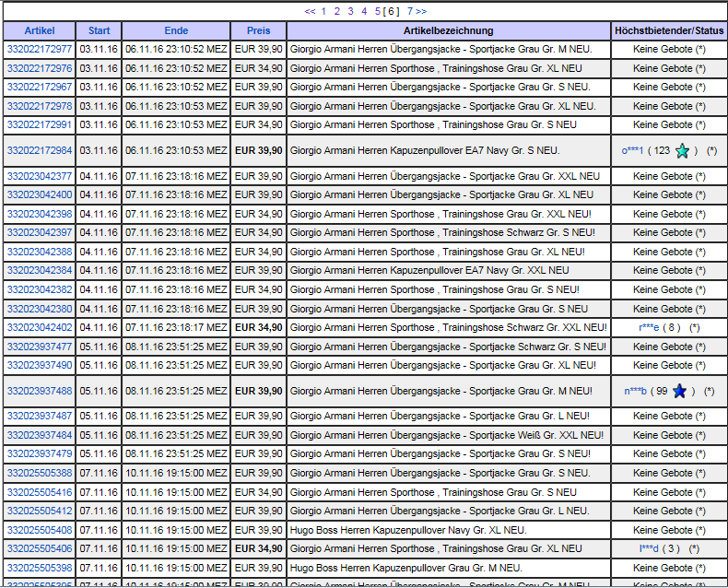The image size is (728, 588).
Task: Open article 332023042400
Action: pos(40,194)
